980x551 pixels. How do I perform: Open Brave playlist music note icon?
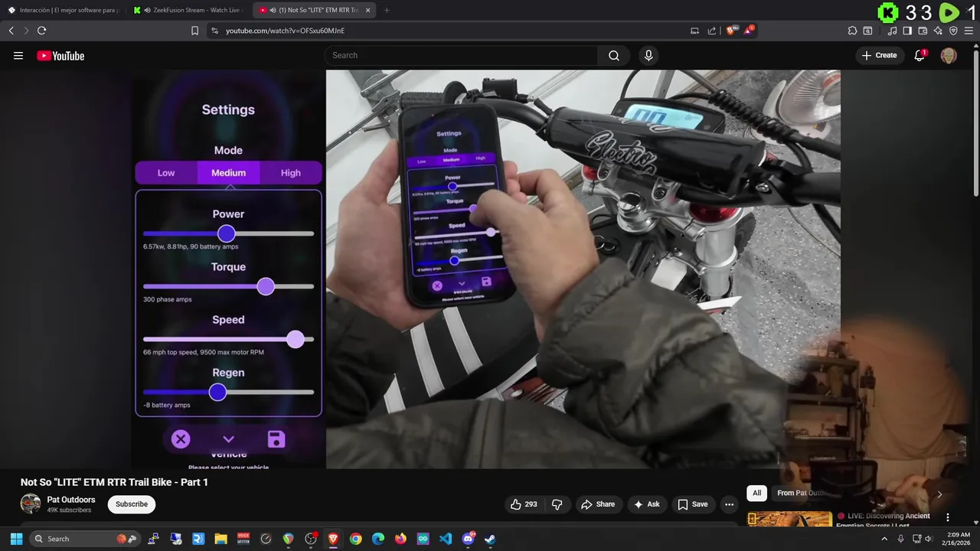892,31
